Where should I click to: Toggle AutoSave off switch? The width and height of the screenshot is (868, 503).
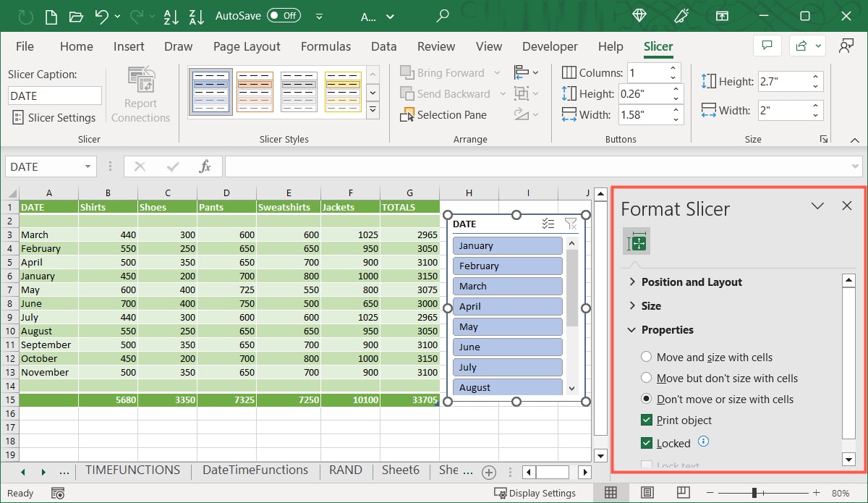[282, 14]
